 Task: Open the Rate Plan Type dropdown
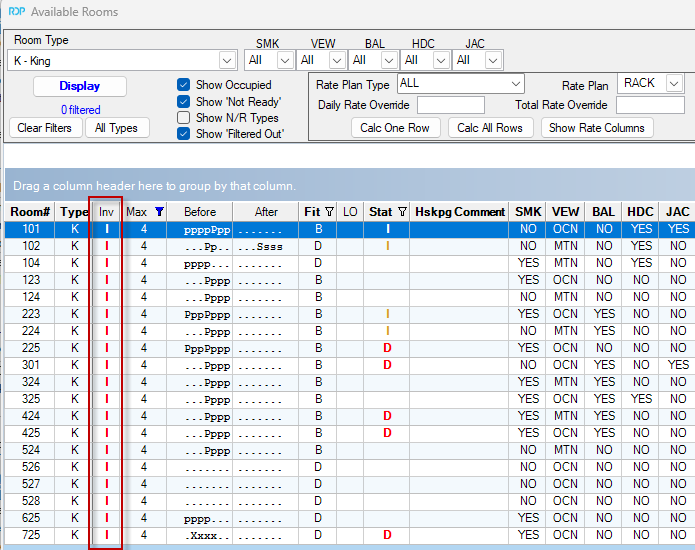tap(515, 83)
